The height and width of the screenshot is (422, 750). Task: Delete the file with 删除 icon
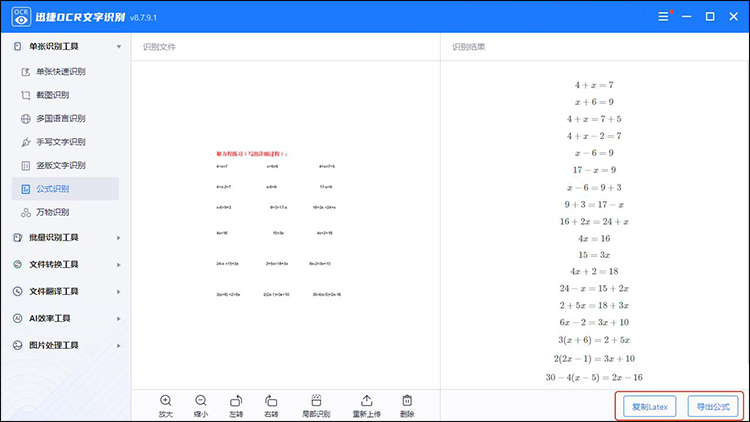(407, 401)
